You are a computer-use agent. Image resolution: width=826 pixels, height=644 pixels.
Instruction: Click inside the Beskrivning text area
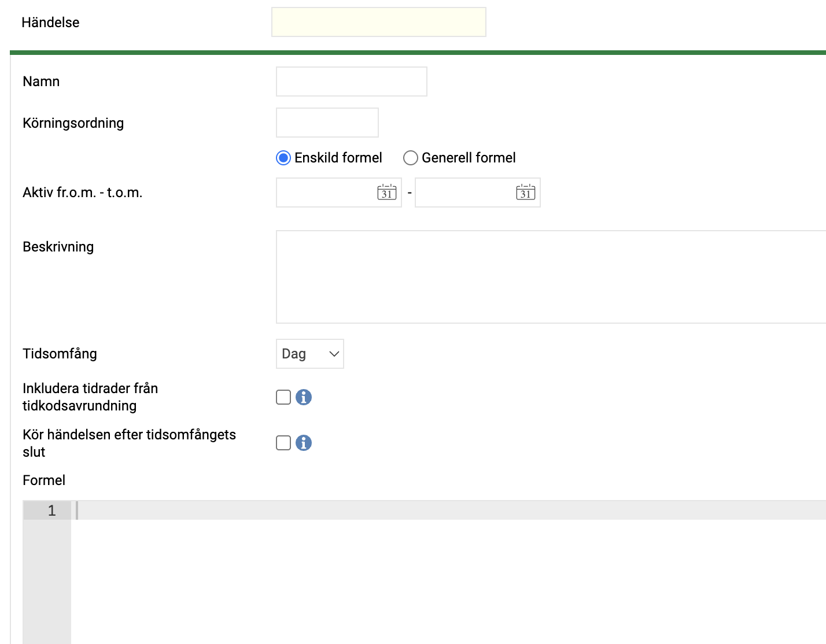551,277
